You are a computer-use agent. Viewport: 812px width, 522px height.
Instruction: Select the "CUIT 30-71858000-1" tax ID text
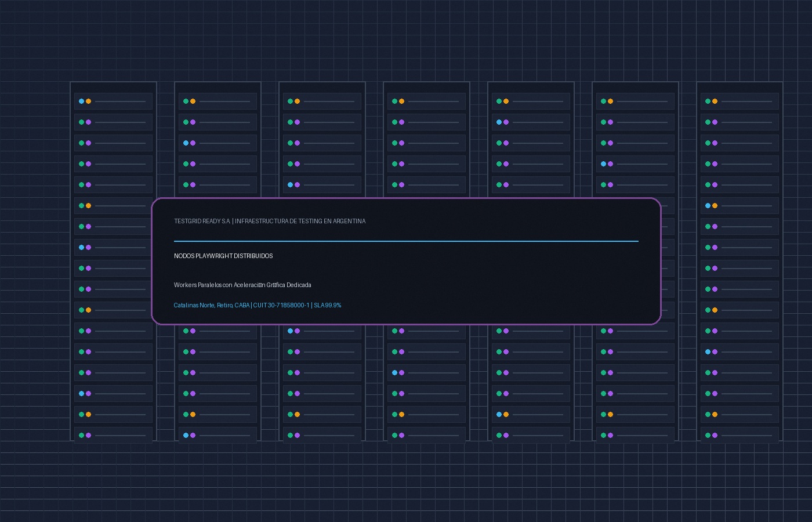point(281,305)
